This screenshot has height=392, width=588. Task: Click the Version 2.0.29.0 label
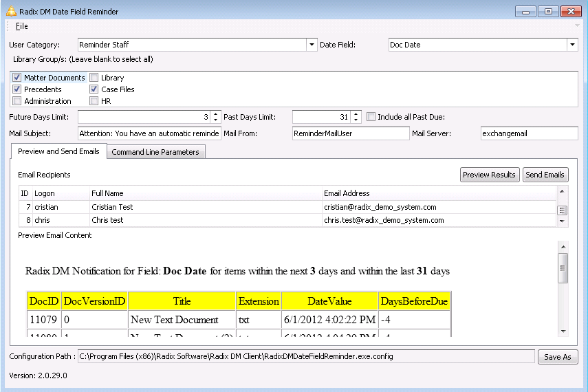39,375
